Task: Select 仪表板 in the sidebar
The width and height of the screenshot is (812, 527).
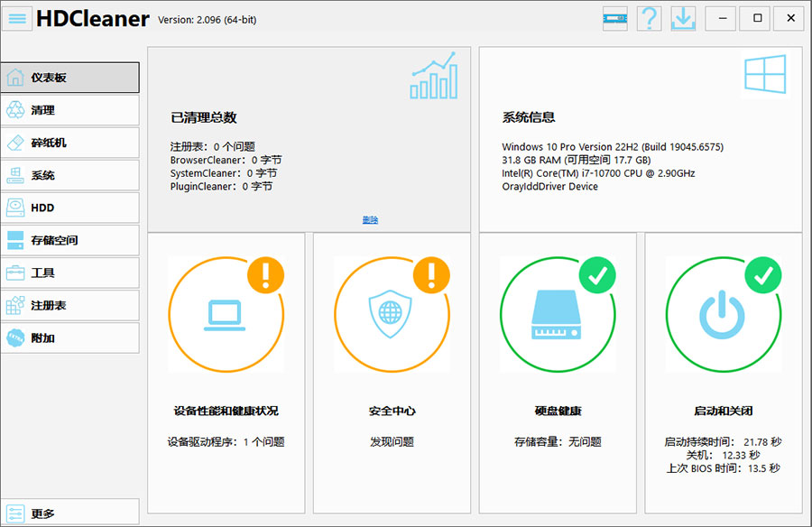Action: click(x=69, y=78)
